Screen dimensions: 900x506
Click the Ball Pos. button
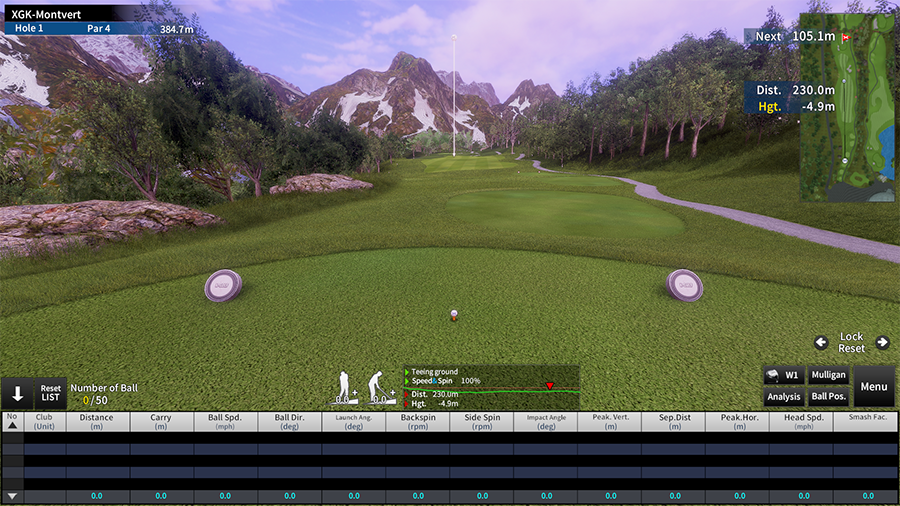[x=828, y=397]
